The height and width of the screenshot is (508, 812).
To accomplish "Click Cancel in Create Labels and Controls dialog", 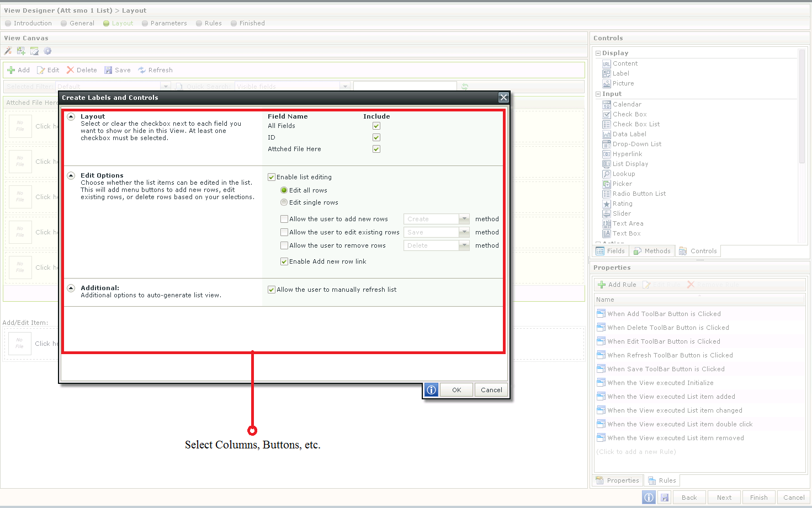I will 491,390.
